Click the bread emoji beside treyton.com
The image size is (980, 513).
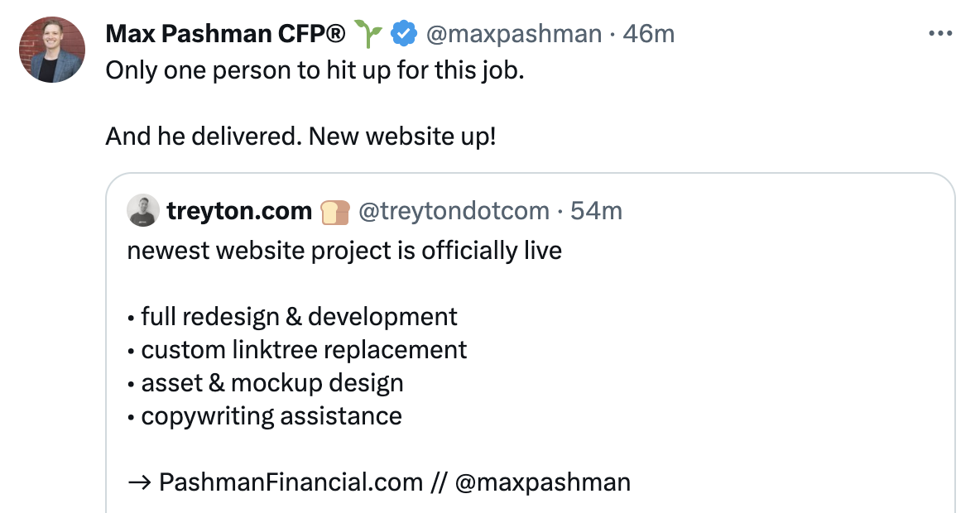click(x=335, y=212)
